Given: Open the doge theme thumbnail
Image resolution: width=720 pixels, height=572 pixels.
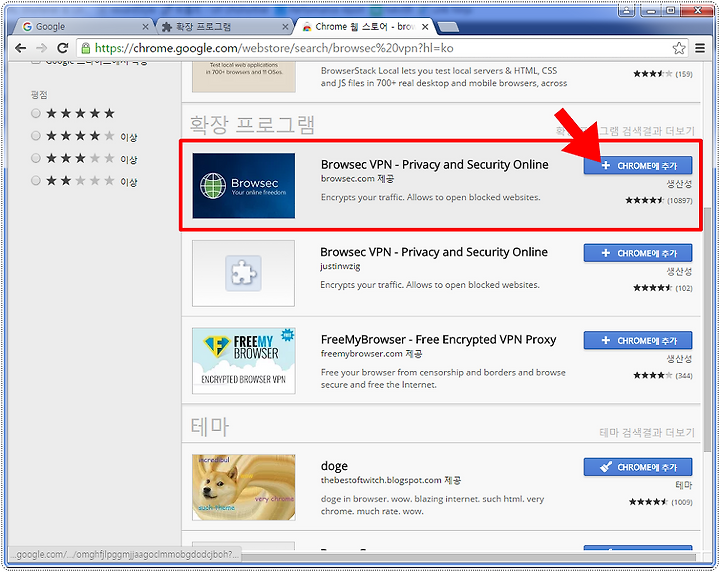Looking at the screenshot, I should 243,488.
